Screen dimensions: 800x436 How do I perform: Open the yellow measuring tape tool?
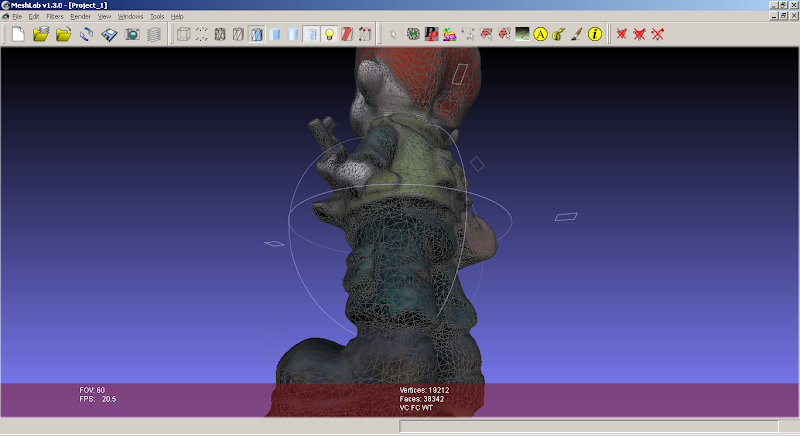pos(559,34)
